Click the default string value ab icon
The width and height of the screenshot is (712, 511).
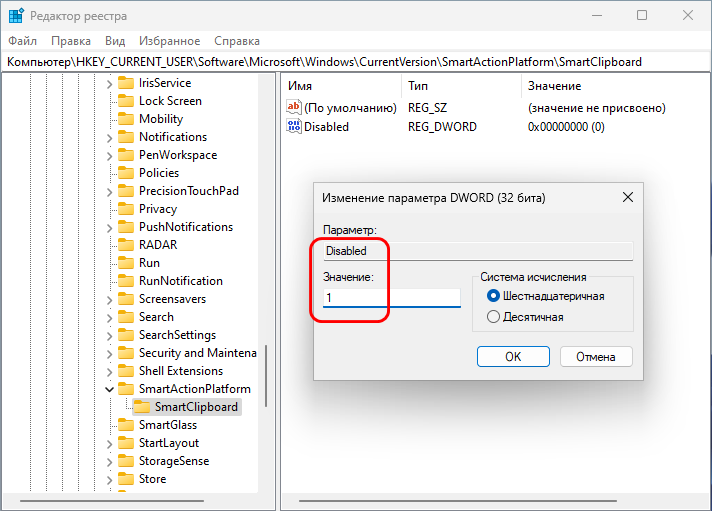[294, 107]
